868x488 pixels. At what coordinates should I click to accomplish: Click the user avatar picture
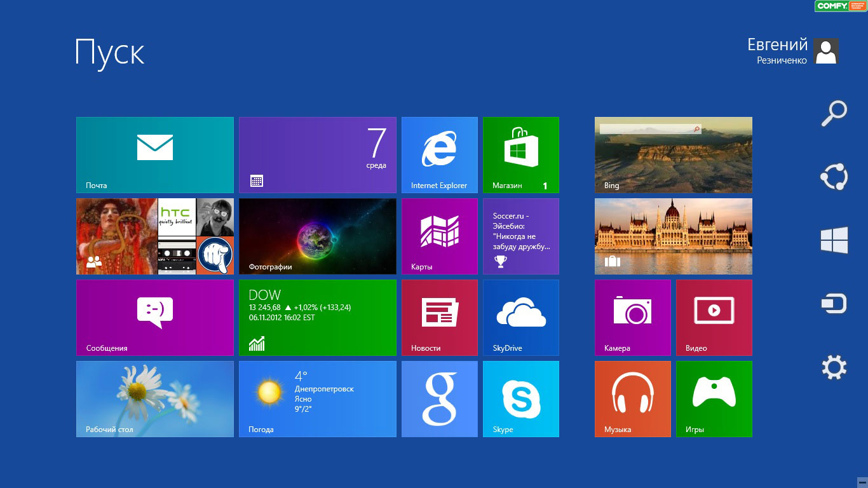[x=825, y=51]
